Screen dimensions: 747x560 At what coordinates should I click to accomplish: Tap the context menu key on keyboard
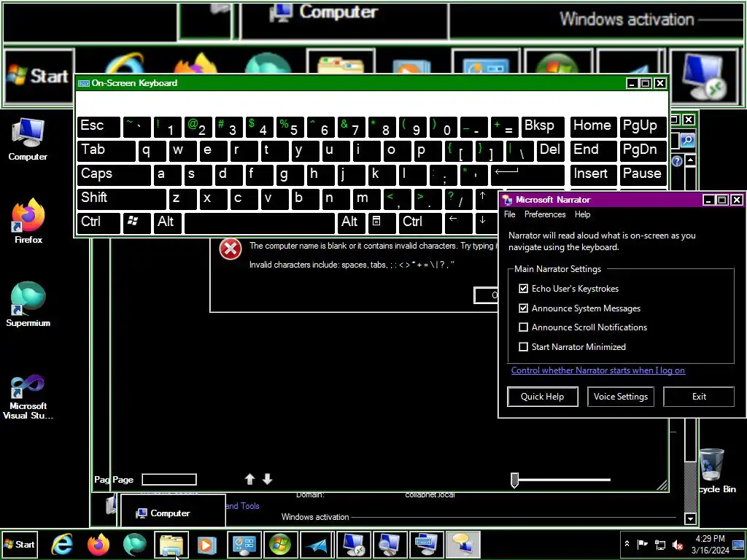coord(382,222)
